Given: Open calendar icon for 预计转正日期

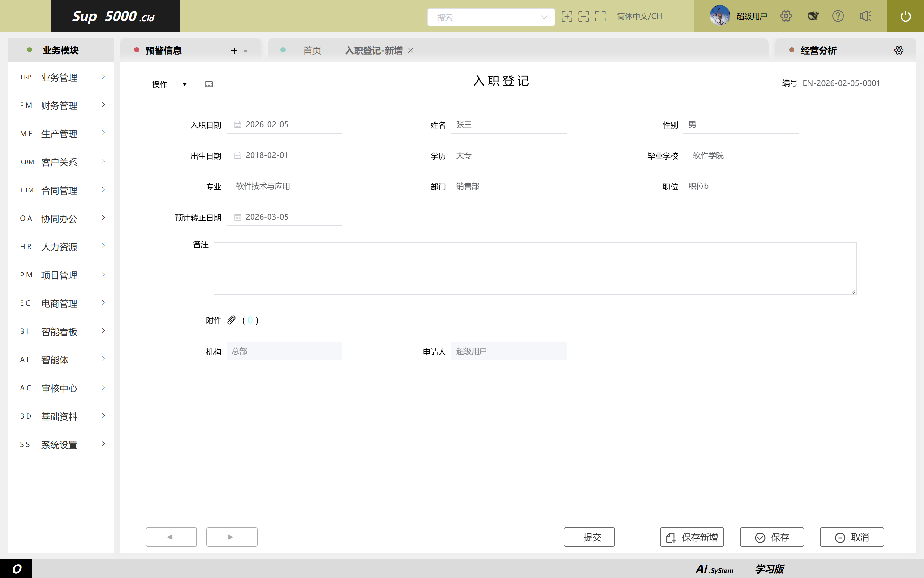Looking at the screenshot, I should coord(237,217).
